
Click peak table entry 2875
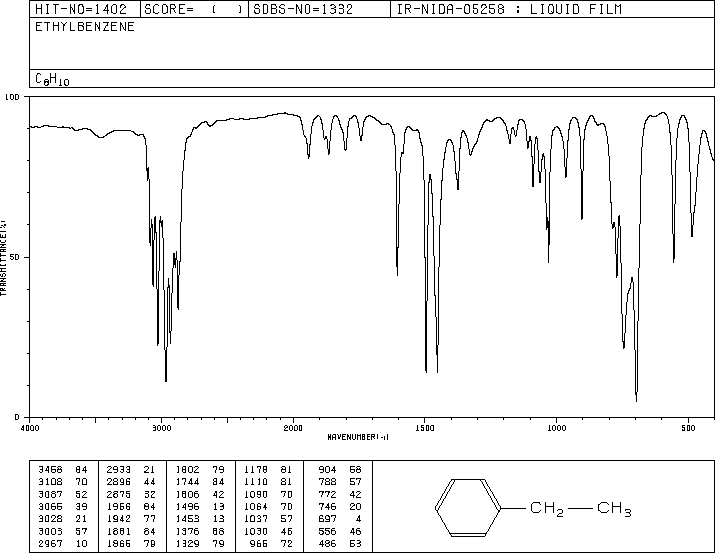119,494
